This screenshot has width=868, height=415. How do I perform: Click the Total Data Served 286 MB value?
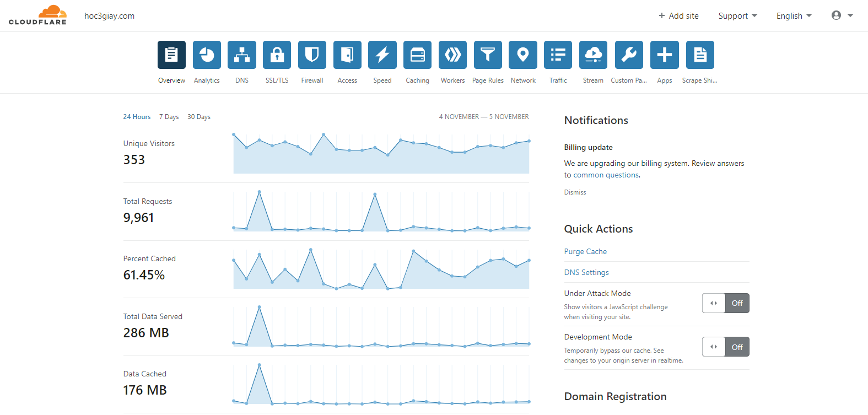(x=146, y=333)
